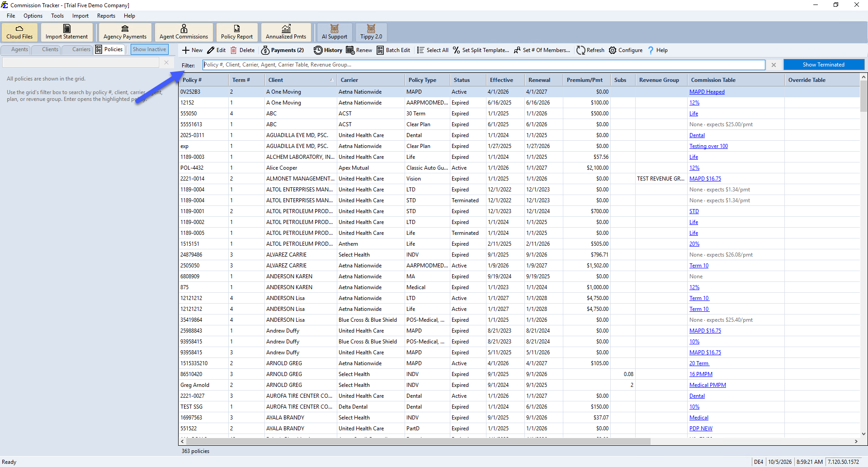Clear the grid filter with X
The image size is (868, 467).
pyautogui.click(x=774, y=65)
